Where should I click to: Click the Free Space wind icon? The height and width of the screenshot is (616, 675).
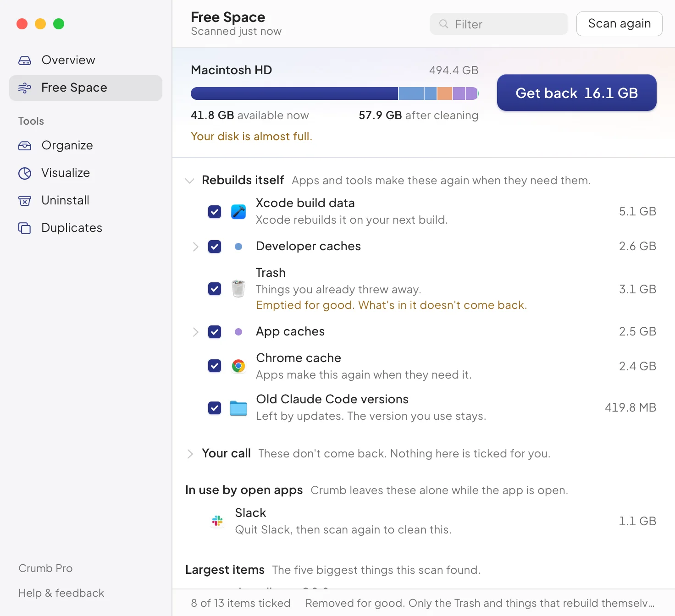click(25, 88)
